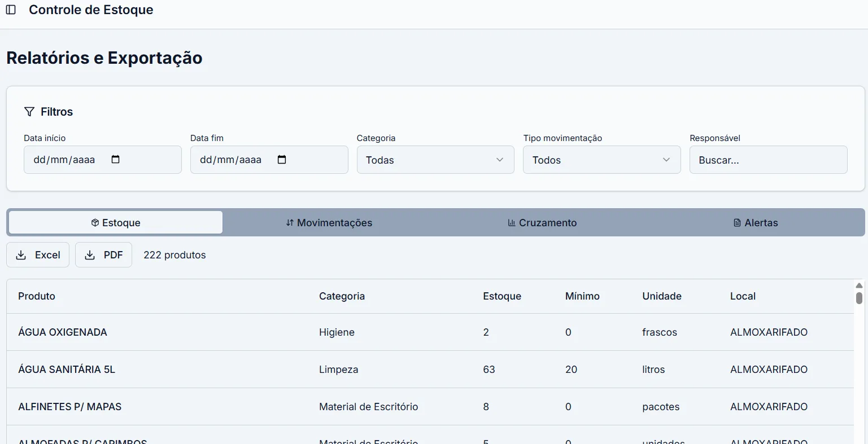Click the table scrollbar up arrow

coord(860,285)
